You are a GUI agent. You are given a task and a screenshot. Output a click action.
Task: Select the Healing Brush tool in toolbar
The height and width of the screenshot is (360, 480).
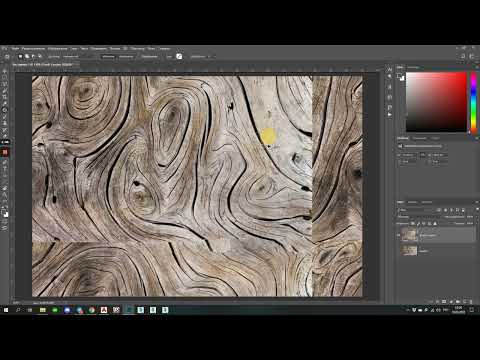[x=5, y=110]
